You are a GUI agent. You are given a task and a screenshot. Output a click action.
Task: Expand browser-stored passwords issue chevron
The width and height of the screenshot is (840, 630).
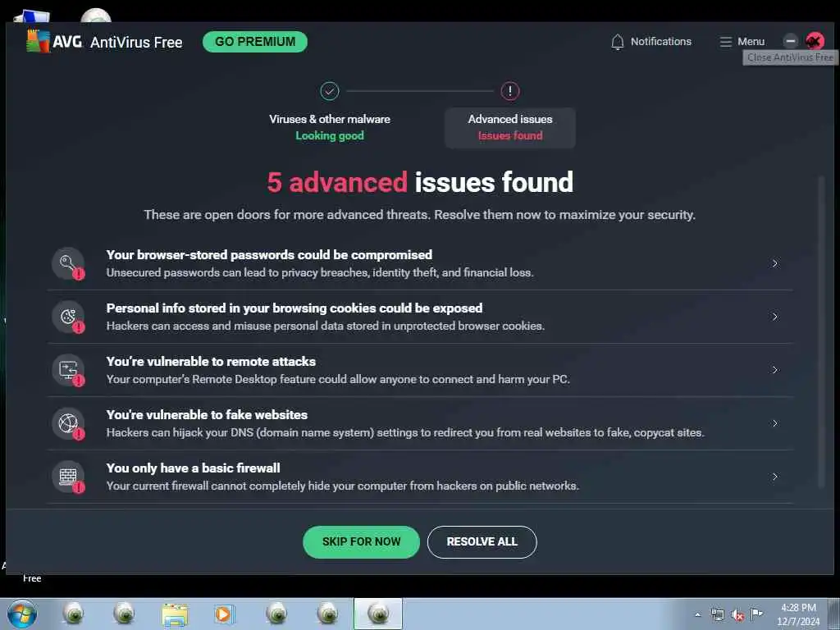(774, 263)
